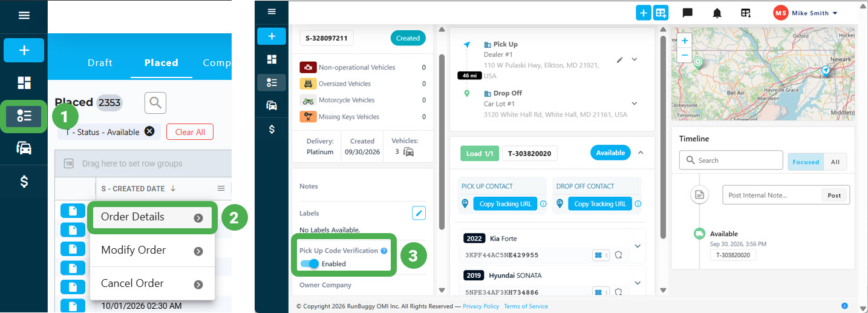Open the vehicles car icon in left sidebar
The height and width of the screenshot is (313, 868).
click(x=24, y=148)
